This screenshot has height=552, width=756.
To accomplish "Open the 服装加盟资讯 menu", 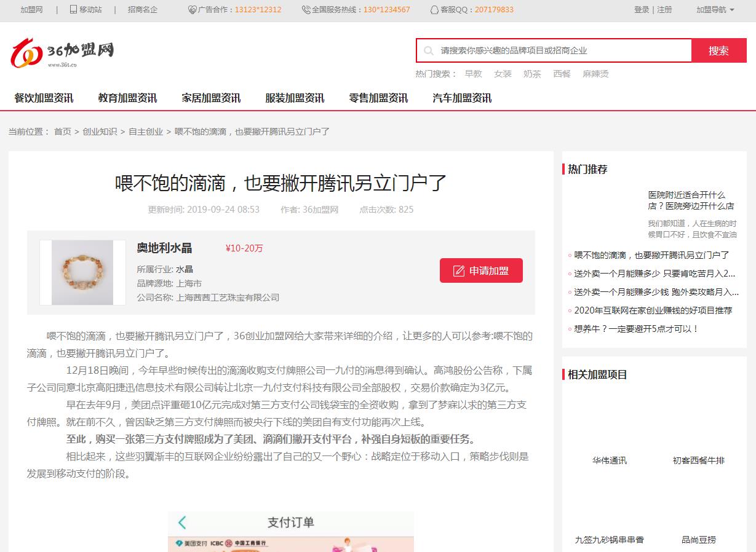I will [x=295, y=98].
